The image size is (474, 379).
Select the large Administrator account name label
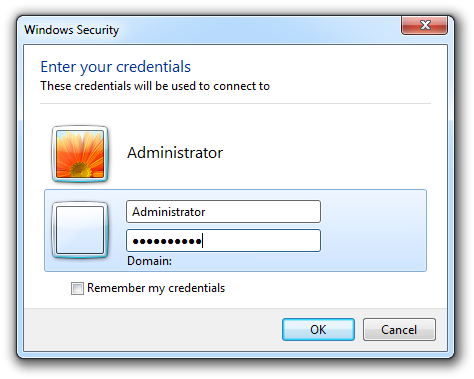[175, 153]
